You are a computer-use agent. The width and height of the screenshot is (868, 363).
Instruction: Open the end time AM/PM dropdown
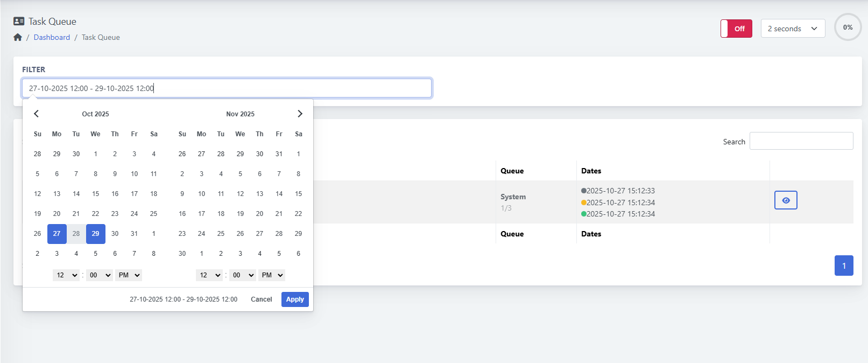(x=272, y=275)
